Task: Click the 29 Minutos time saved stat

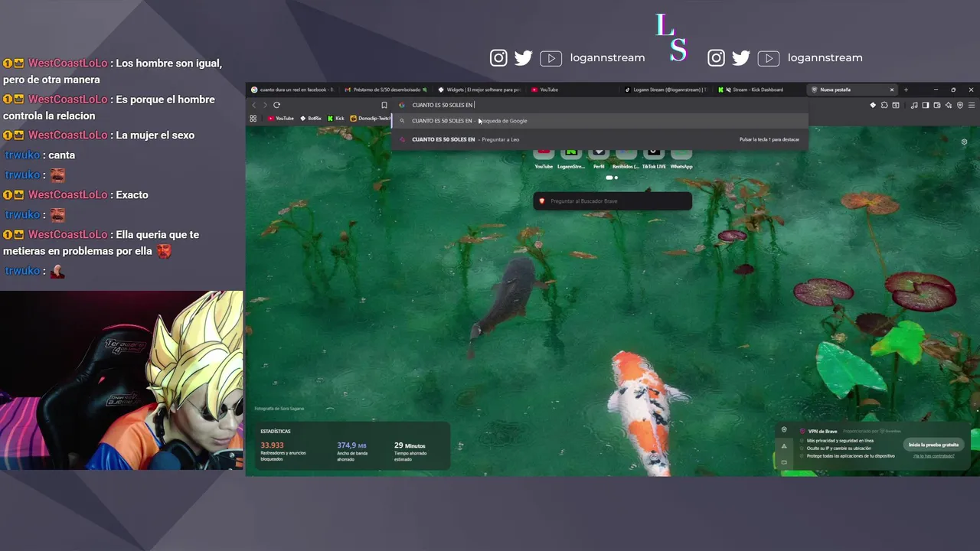Action: point(410,445)
